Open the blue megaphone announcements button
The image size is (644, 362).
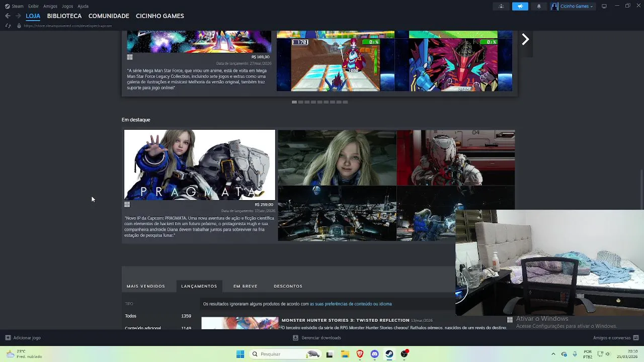(x=520, y=6)
